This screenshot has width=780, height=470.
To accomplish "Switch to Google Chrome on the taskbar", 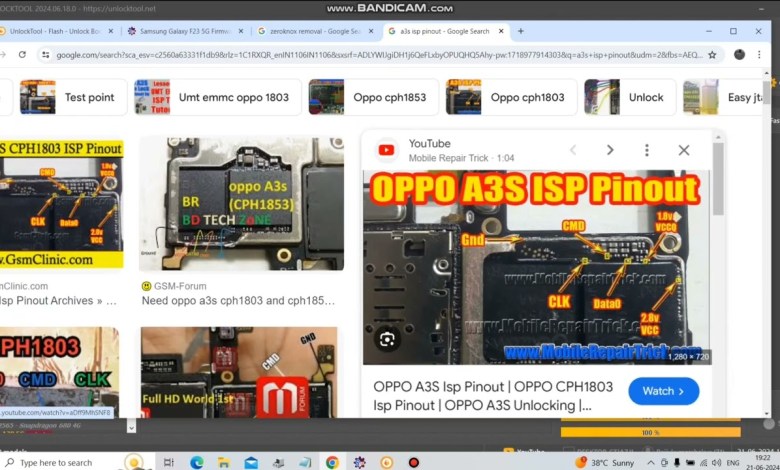I will point(332,463).
